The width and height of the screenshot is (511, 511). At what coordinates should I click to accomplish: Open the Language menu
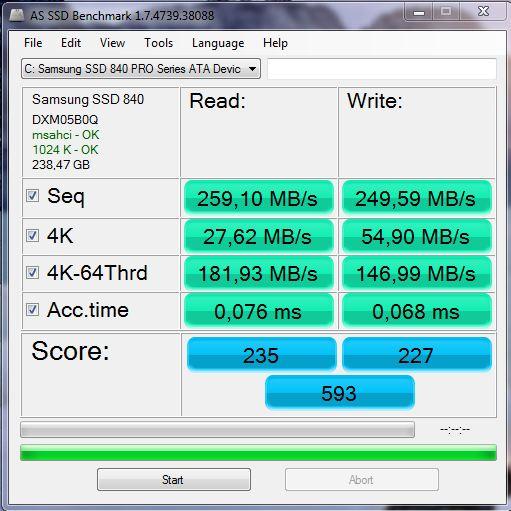tap(218, 43)
